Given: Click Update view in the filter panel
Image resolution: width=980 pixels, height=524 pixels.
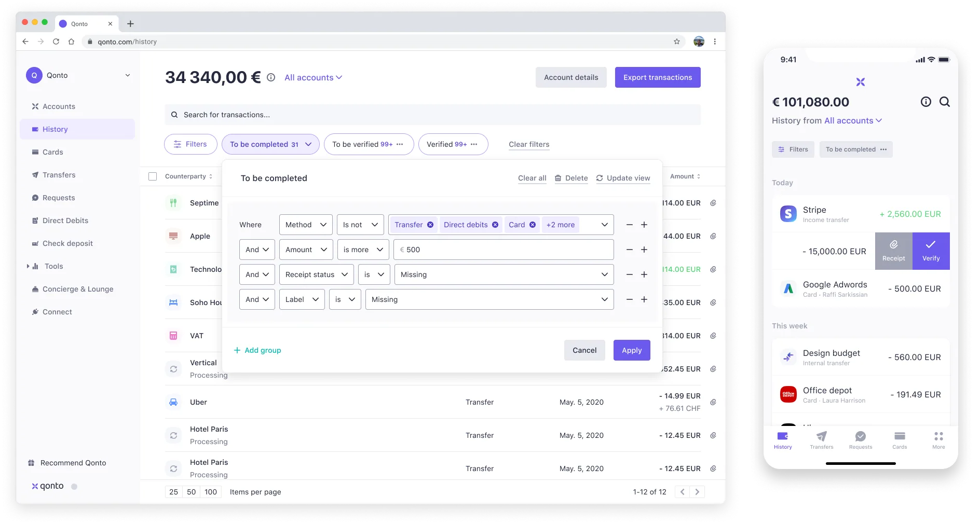Looking at the screenshot, I should pyautogui.click(x=623, y=178).
